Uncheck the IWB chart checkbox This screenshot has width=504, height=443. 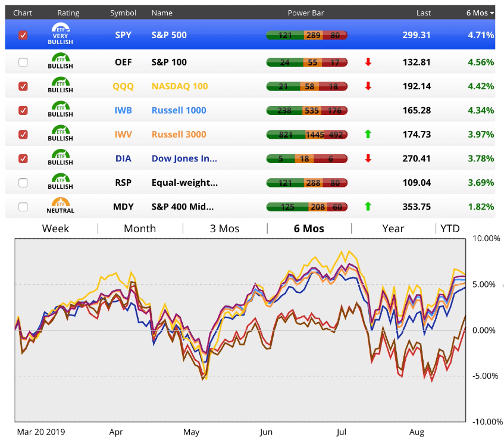23,110
